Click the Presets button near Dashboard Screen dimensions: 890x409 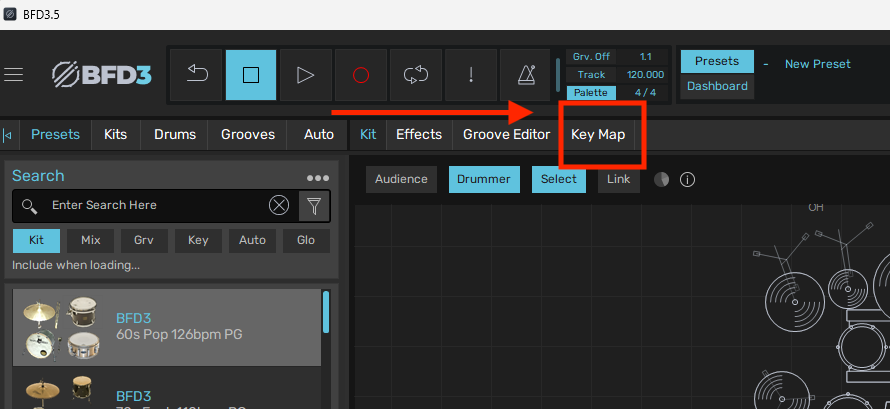coord(717,61)
